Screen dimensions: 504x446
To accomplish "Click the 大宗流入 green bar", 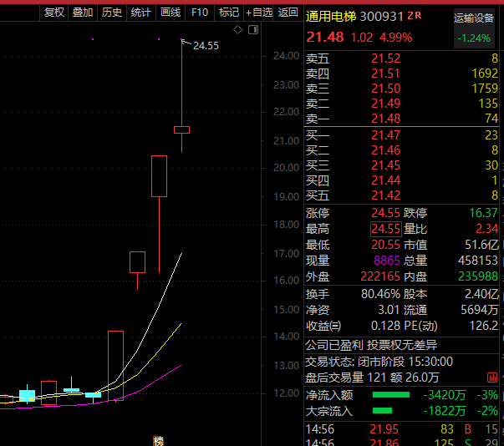I will click(x=382, y=411).
